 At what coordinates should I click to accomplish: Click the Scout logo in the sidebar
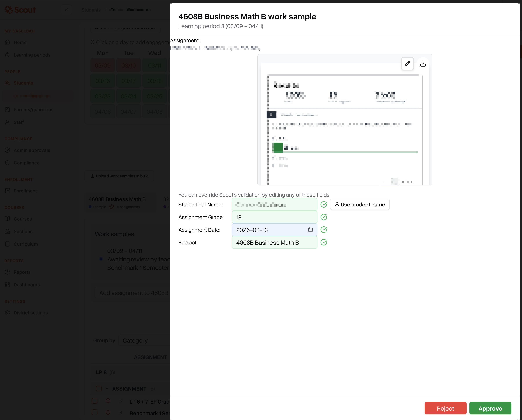pos(20,10)
